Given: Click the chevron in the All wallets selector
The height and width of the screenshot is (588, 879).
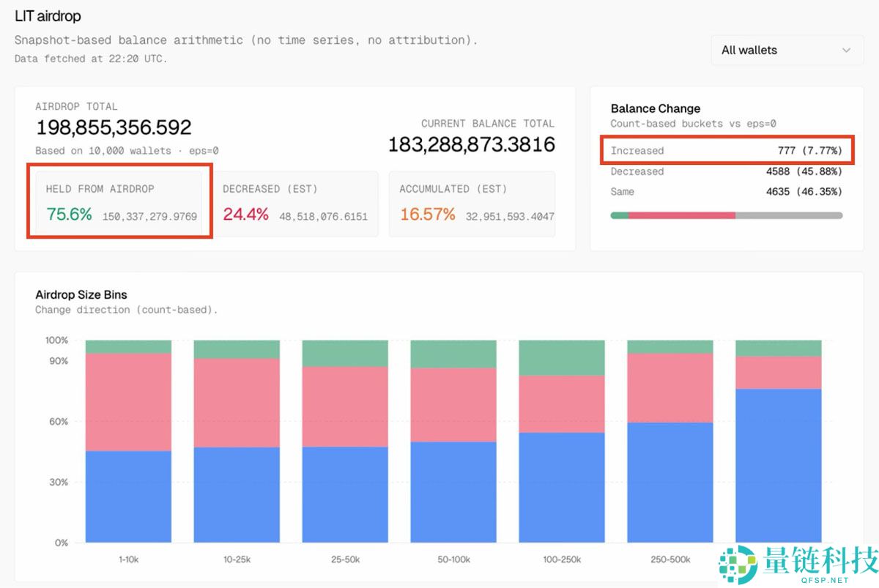Looking at the screenshot, I should (847, 51).
